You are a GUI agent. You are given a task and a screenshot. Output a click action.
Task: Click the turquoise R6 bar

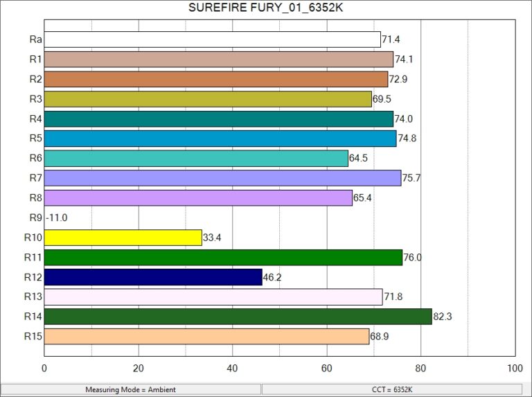click(x=196, y=158)
